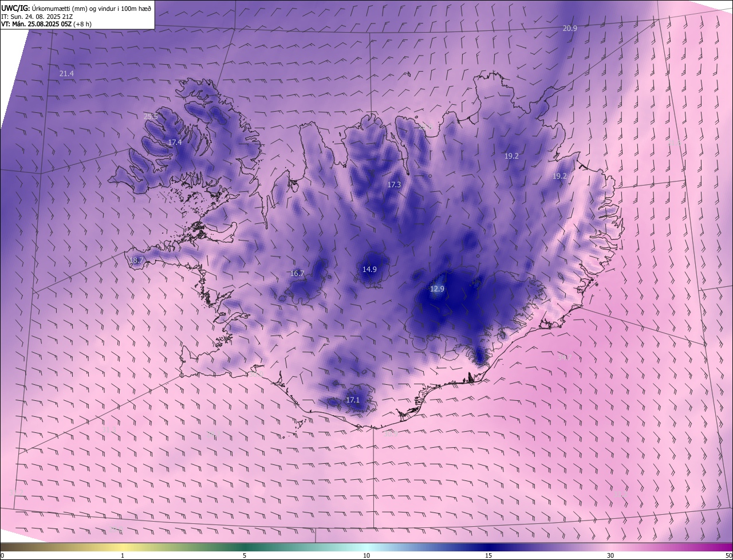
Task: Click the 21.4 value label on the map
Action: point(66,74)
